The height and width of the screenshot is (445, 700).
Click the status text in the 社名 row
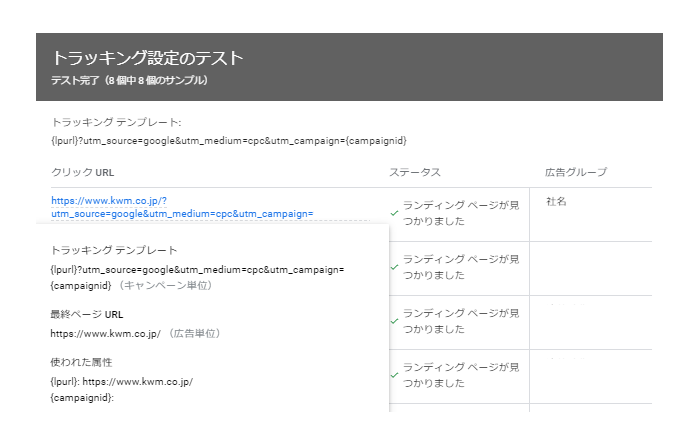461,213
